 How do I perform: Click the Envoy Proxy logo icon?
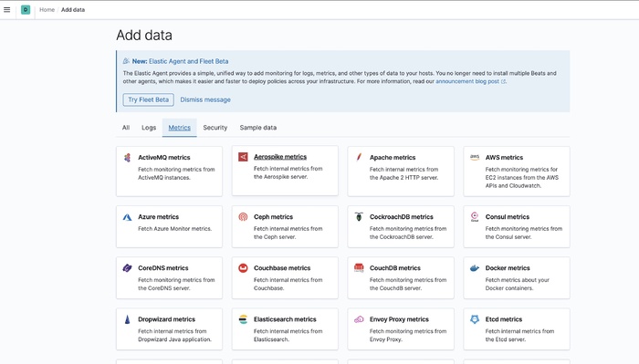(x=359, y=319)
